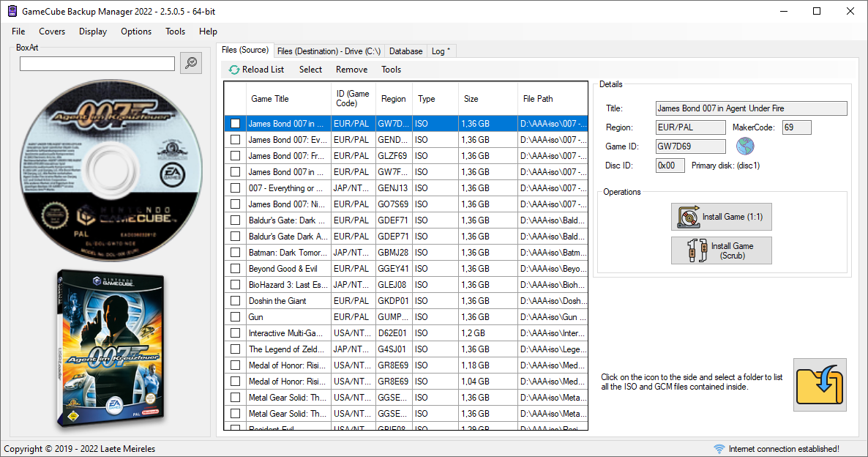Sort by Game Title column header
The image size is (868, 457).
pyautogui.click(x=288, y=99)
